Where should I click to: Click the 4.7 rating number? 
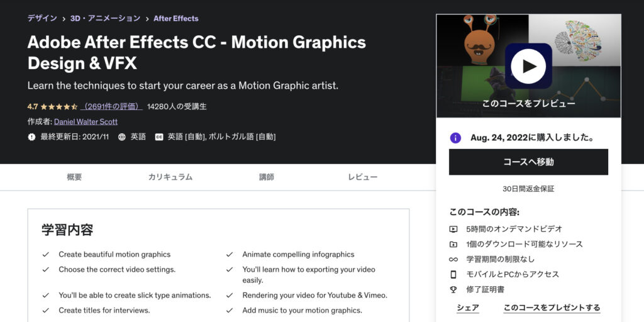tap(33, 107)
